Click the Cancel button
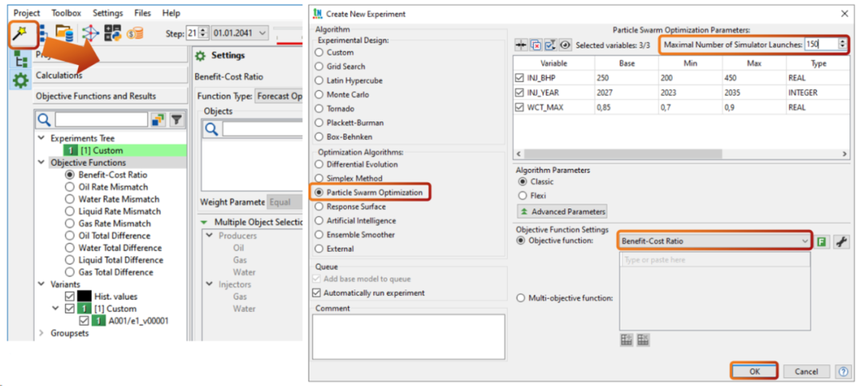 (809, 372)
